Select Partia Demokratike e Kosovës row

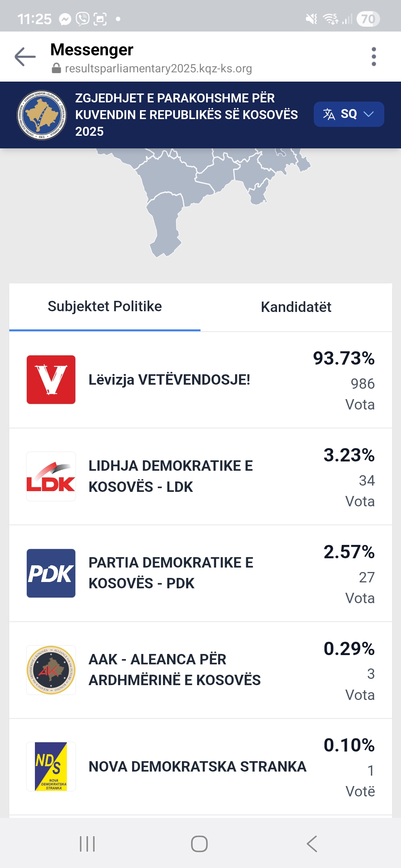(x=171, y=573)
